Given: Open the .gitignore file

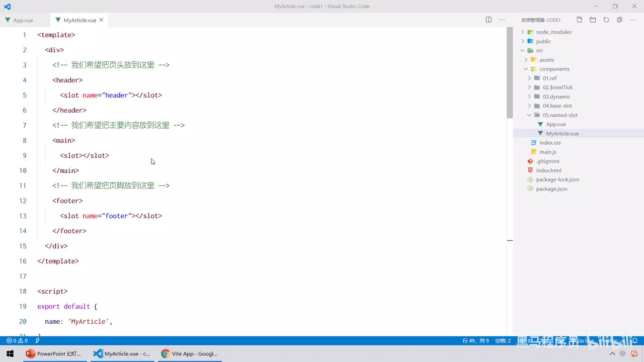Looking at the screenshot, I should tap(547, 161).
